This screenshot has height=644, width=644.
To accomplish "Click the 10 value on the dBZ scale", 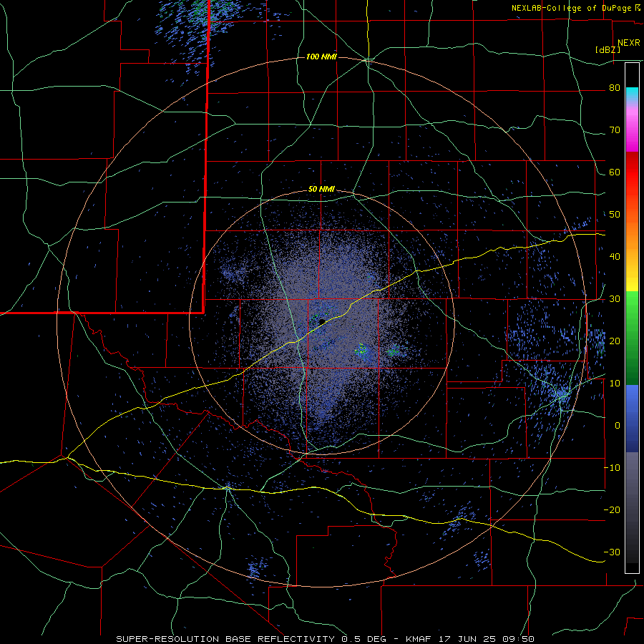I will click(615, 384).
